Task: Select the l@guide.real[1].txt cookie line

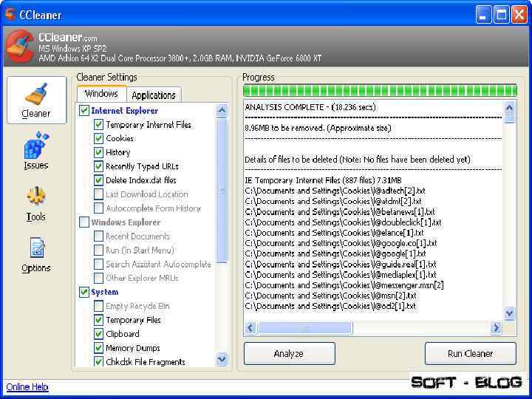Action: (x=341, y=265)
